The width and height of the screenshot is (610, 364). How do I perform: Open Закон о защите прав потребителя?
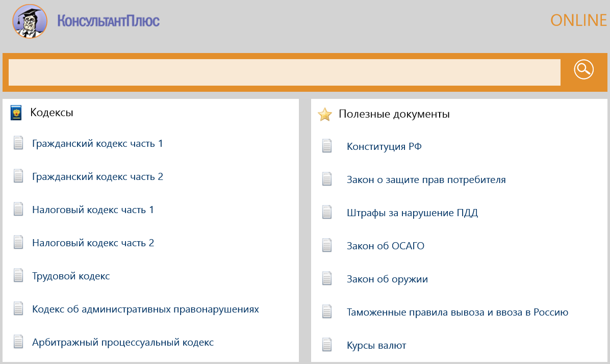pos(426,180)
